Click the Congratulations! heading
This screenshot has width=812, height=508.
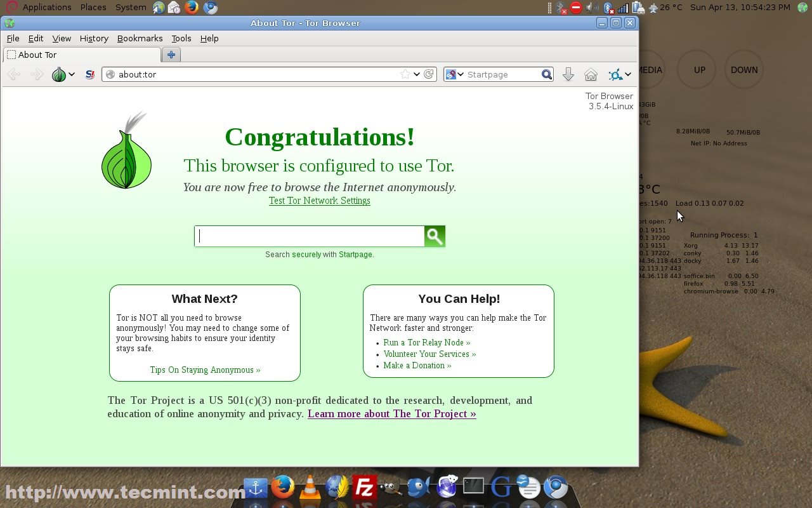coord(320,137)
